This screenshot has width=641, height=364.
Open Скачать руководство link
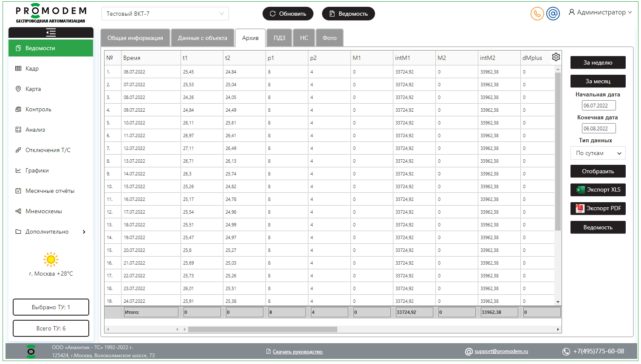298,352
